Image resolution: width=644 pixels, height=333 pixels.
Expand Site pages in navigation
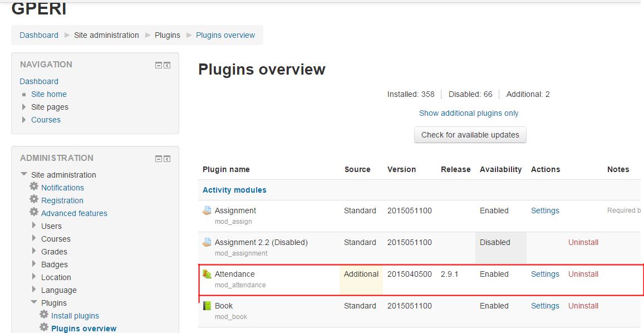[x=24, y=107]
